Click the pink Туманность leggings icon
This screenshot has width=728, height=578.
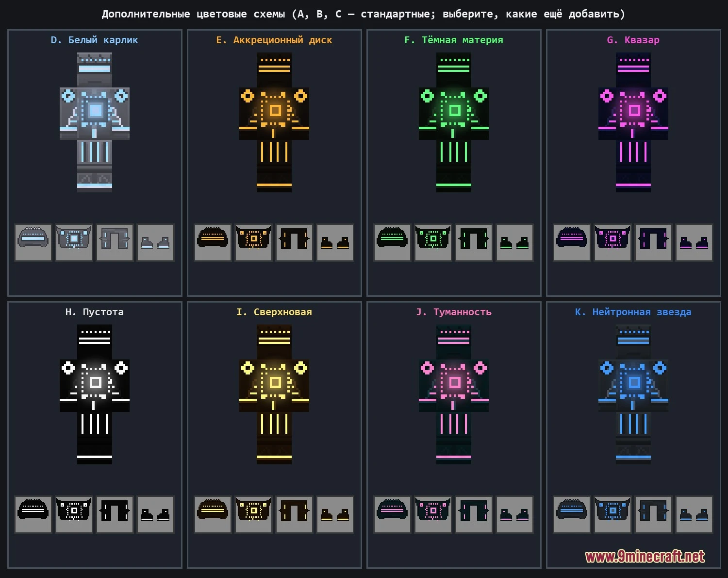pos(474,514)
